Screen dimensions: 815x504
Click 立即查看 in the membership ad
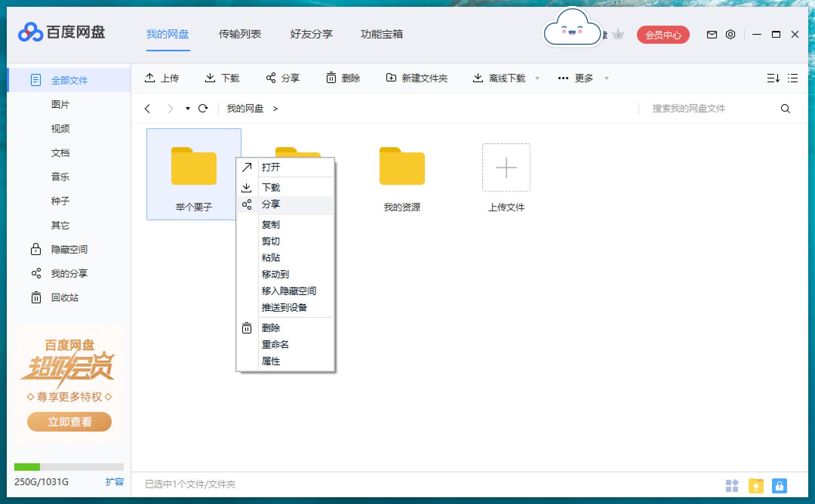point(69,422)
